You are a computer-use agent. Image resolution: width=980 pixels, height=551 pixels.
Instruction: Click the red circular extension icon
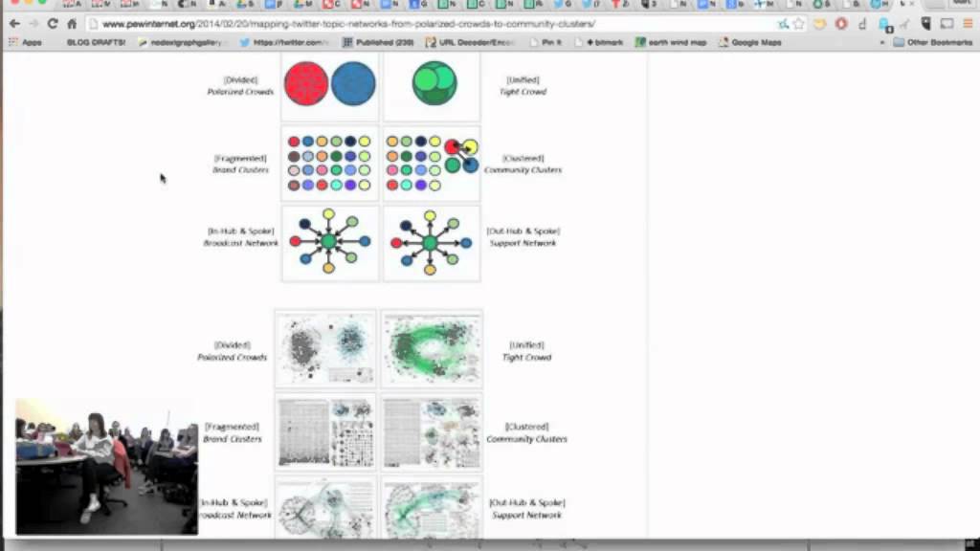[841, 24]
